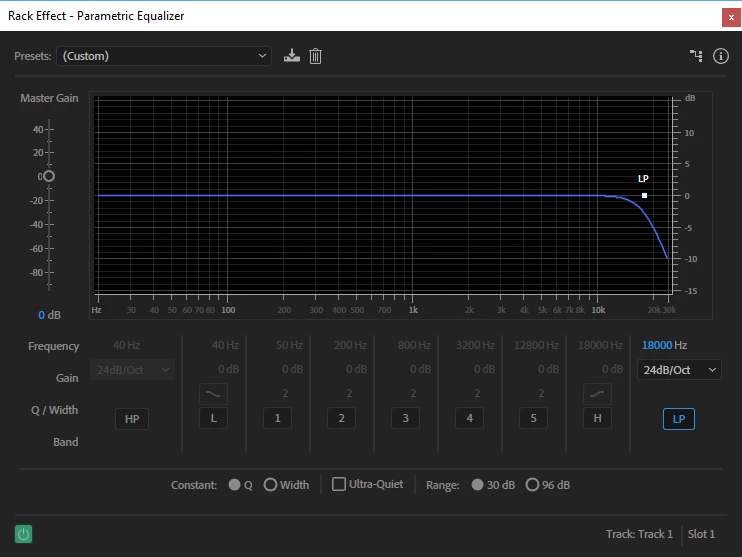Screen dimensions: 742x557
Task: Open the LP slope 24dB/Oct dropdown
Action: click(x=679, y=370)
